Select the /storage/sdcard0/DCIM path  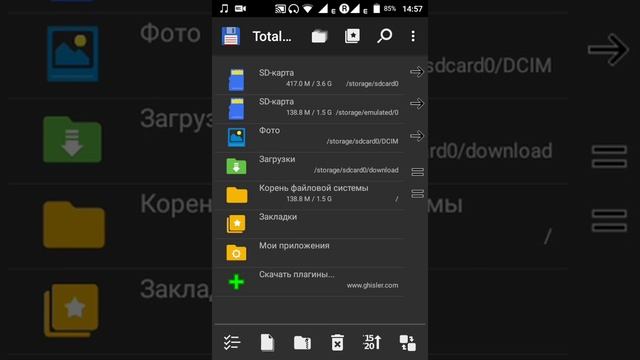[x=362, y=141]
